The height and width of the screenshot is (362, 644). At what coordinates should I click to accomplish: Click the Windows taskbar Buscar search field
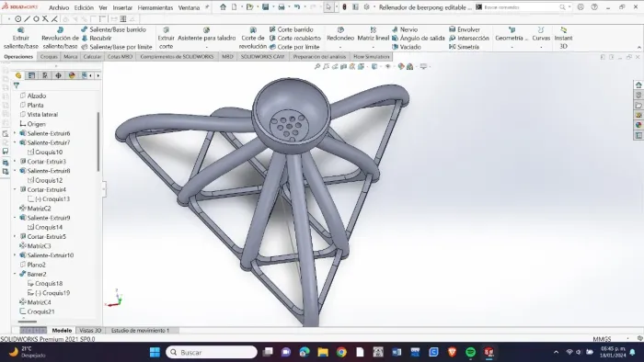tap(212, 352)
